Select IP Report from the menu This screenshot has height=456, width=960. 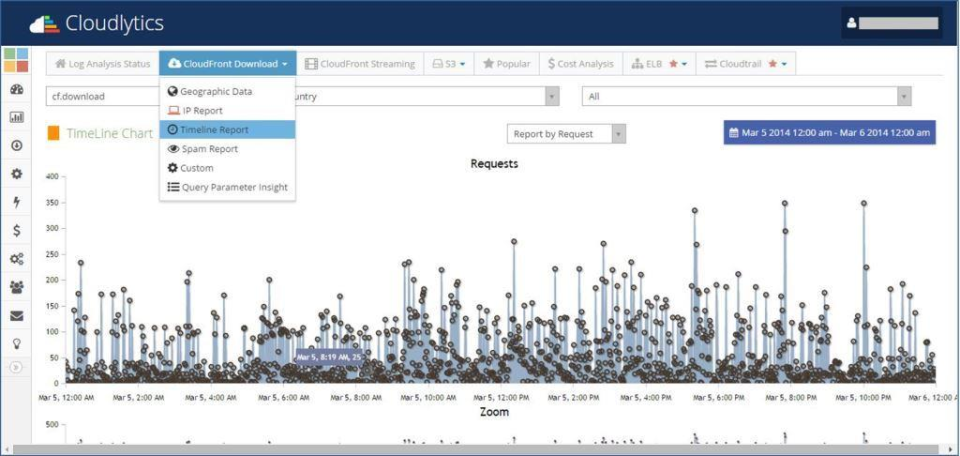coord(228,111)
